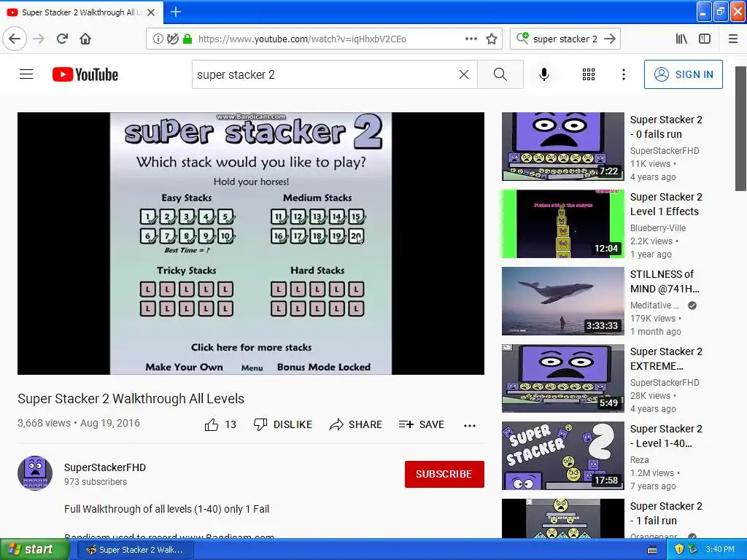Go to the browser Home page

pyautogui.click(x=85, y=39)
